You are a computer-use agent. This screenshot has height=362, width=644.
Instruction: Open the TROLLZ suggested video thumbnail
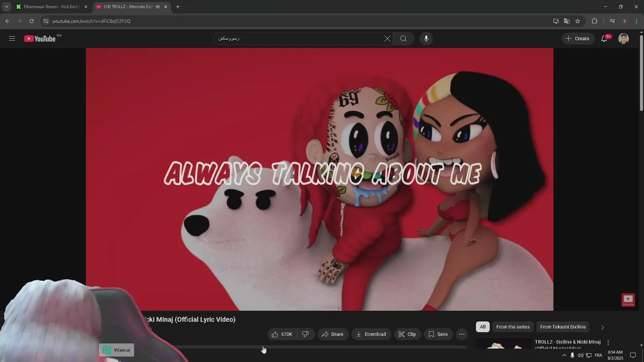click(x=504, y=344)
